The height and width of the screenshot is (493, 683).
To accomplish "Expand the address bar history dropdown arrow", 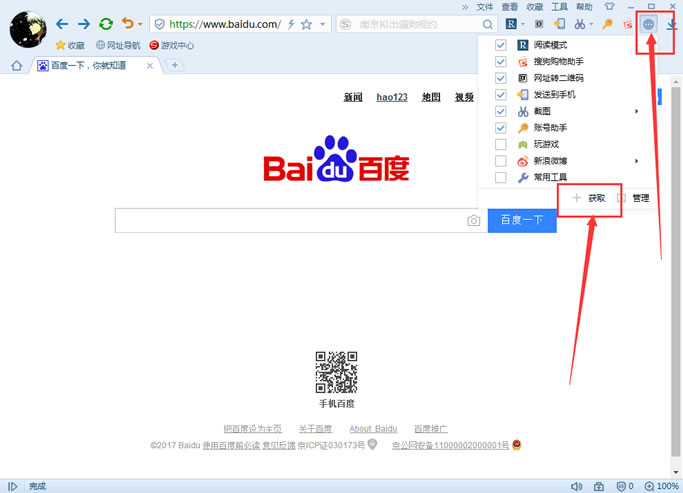I will tap(323, 24).
